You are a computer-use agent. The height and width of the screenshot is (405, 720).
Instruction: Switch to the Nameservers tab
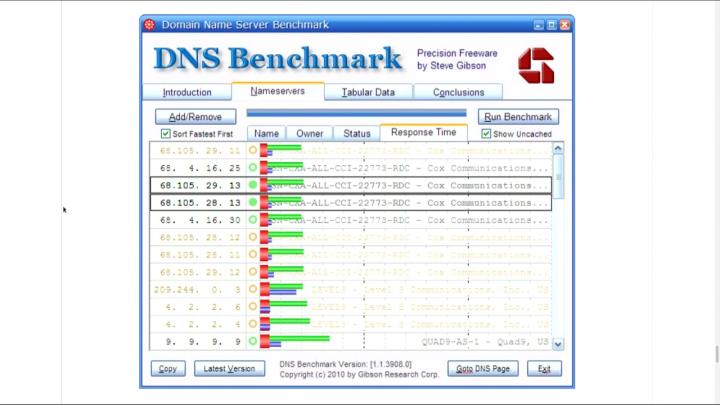(278, 91)
